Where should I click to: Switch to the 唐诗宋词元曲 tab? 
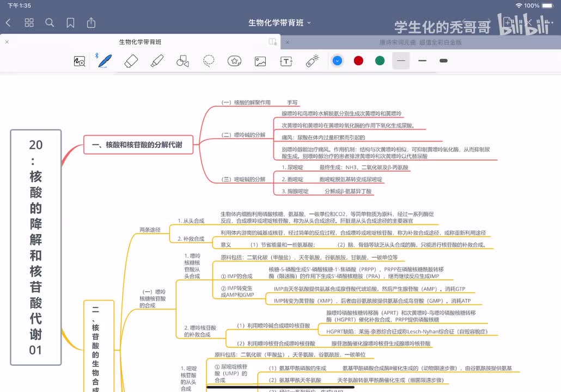point(420,42)
